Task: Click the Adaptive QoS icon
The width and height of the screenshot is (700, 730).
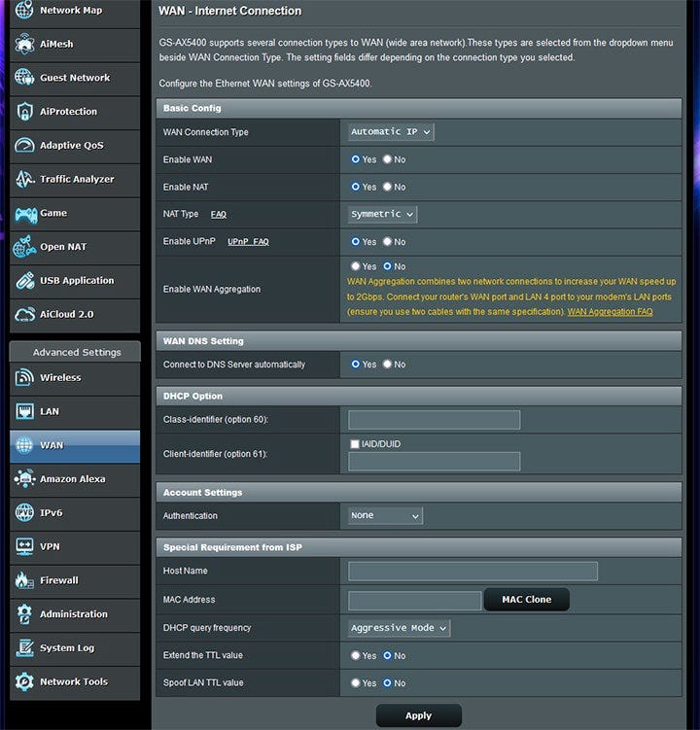Action: click(24, 146)
